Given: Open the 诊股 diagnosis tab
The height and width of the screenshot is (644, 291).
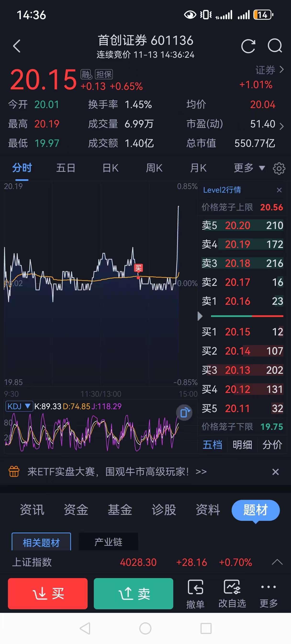Looking at the screenshot, I should 164,510.
